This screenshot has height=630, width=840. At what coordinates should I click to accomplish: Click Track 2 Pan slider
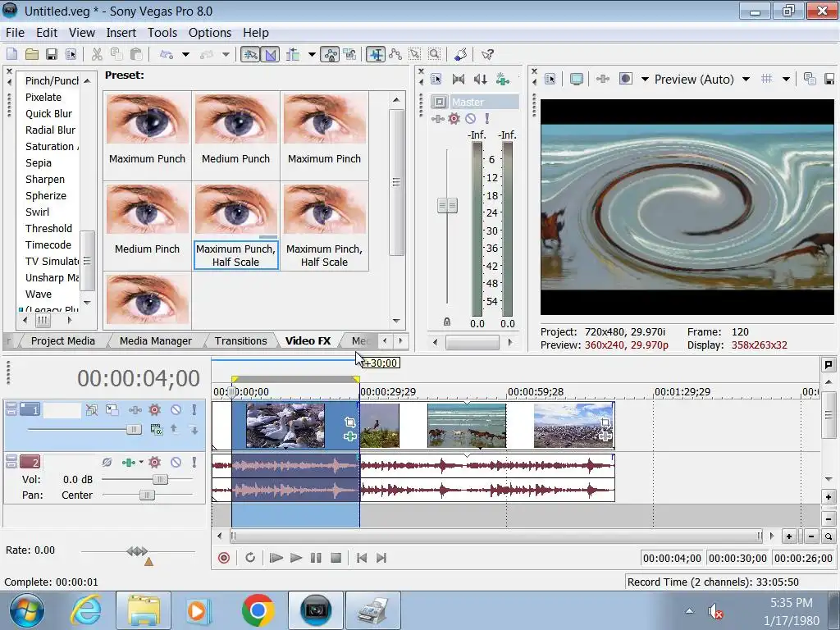click(x=147, y=495)
